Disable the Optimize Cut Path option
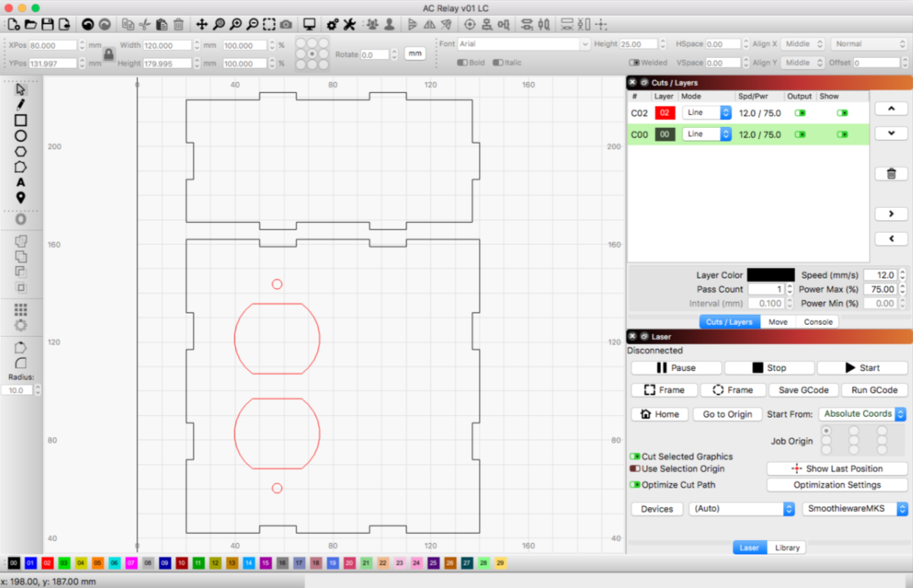The height and width of the screenshot is (588, 913). point(634,485)
